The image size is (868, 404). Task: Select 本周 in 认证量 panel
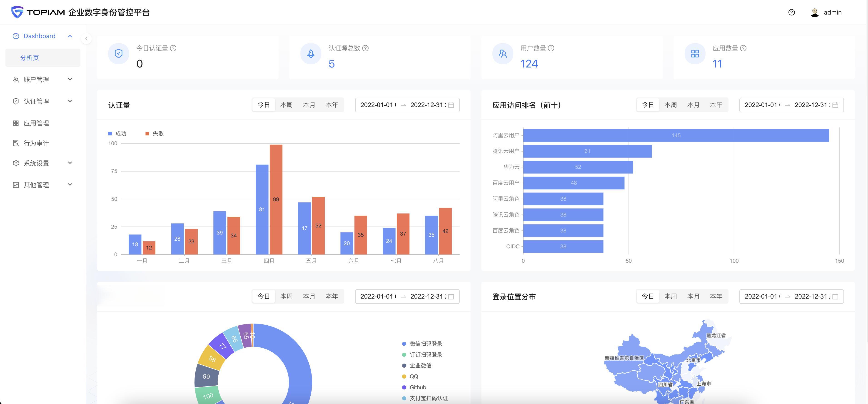point(286,105)
